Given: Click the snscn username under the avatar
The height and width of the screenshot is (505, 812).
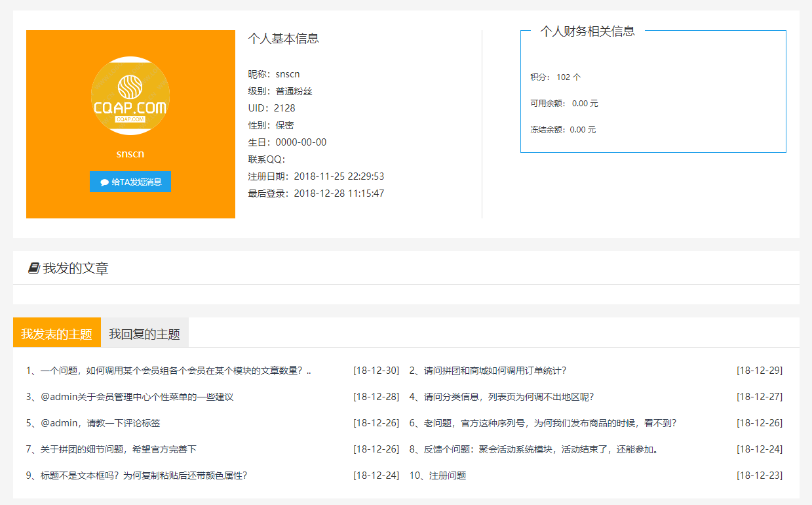Looking at the screenshot, I should (130, 154).
